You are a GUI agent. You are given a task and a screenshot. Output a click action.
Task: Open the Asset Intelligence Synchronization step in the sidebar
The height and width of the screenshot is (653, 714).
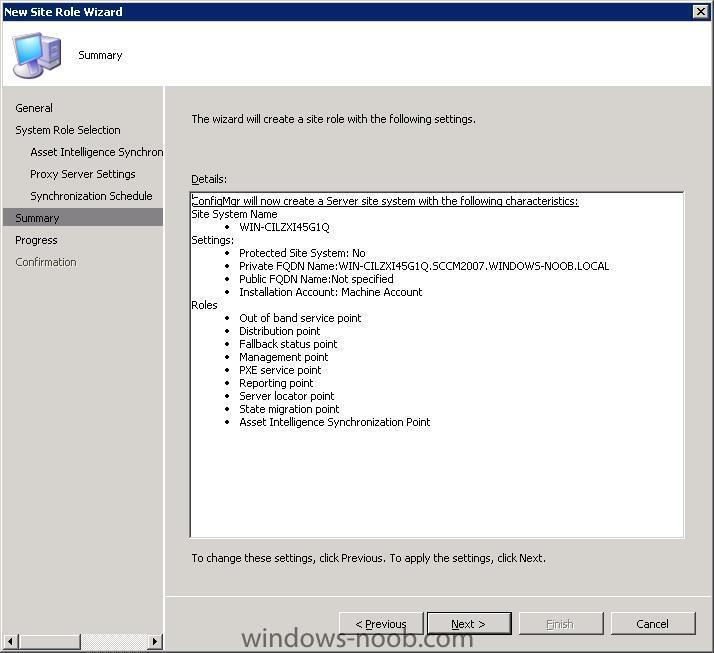[97, 152]
